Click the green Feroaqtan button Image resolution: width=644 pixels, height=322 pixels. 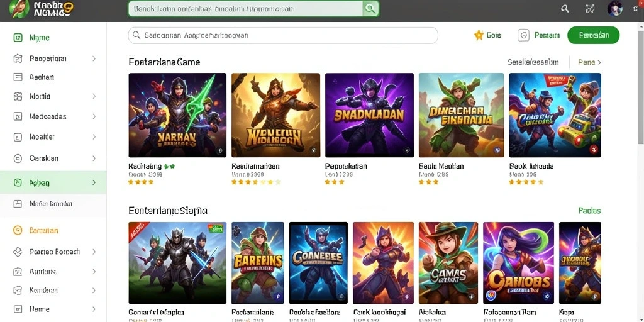click(594, 35)
